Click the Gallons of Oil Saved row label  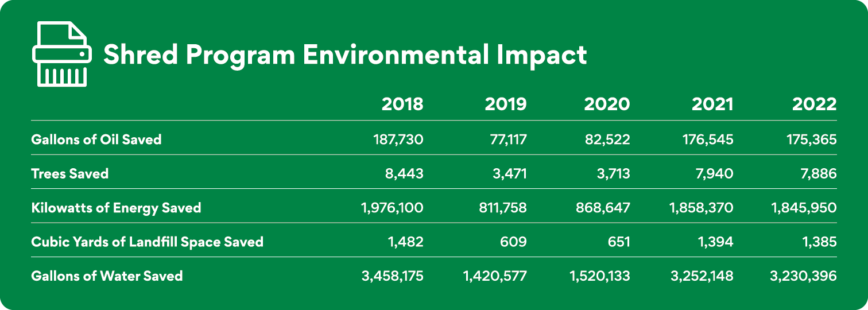click(x=96, y=139)
